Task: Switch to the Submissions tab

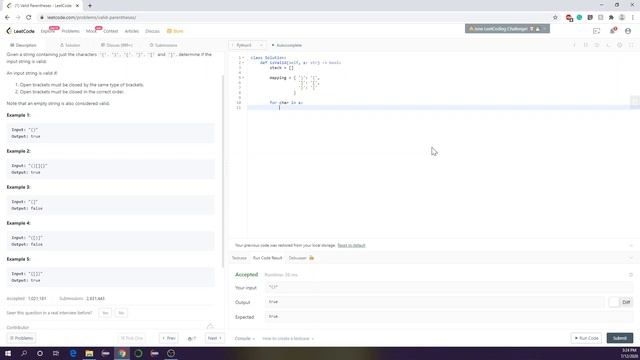Action: coord(163,45)
